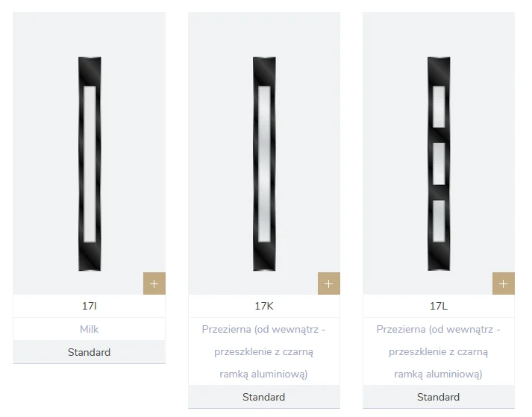This screenshot has width=532, height=417.
Task: Click the 17I model name label
Action: (x=90, y=306)
